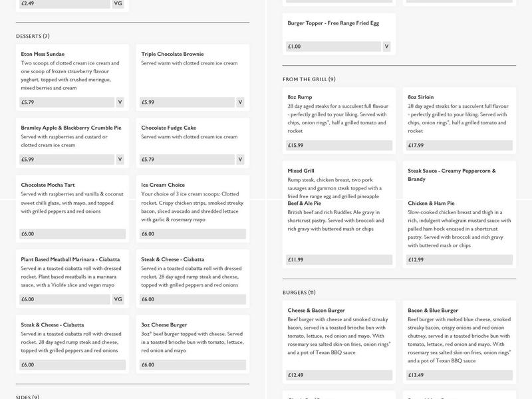Image resolution: width=532 pixels, height=399 pixels.
Task: Expand the From The Grill (9) section
Action: point(309,79)
